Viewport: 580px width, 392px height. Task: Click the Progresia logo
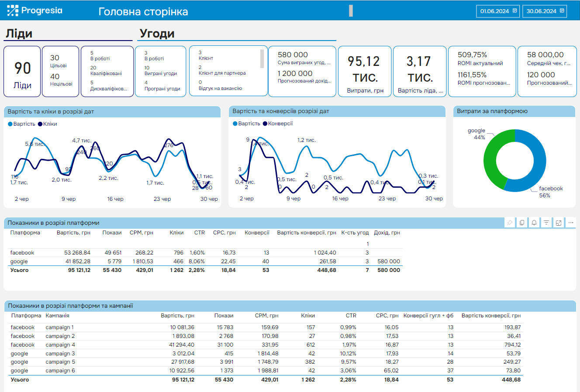coord(35,10)
